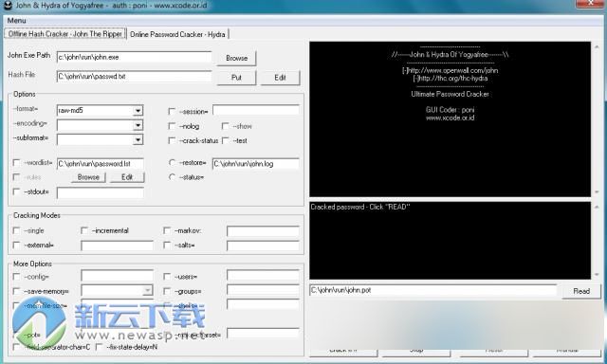Image resolution: width=607 pixels, height=364 pixels.
Task: Click the cracked password pane scrollbar up arrow
Action: (597, 207)
